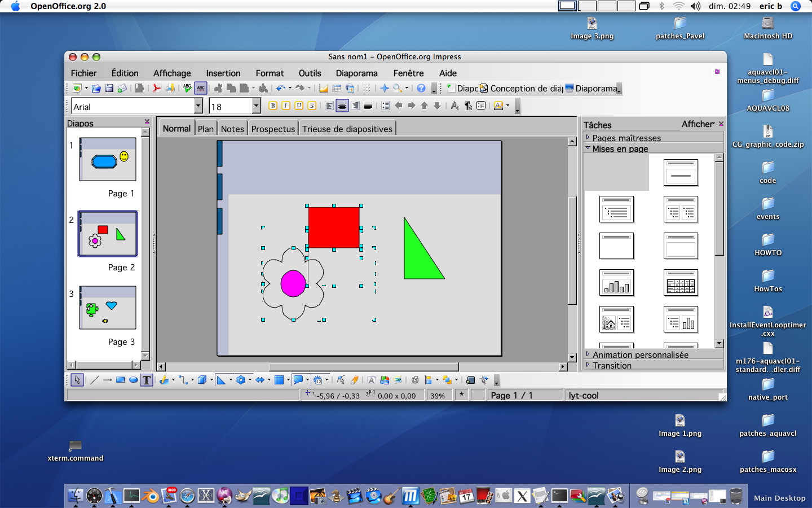
Task: Click the spellcheck ABC checkmark icon
Action: point(187,89)
